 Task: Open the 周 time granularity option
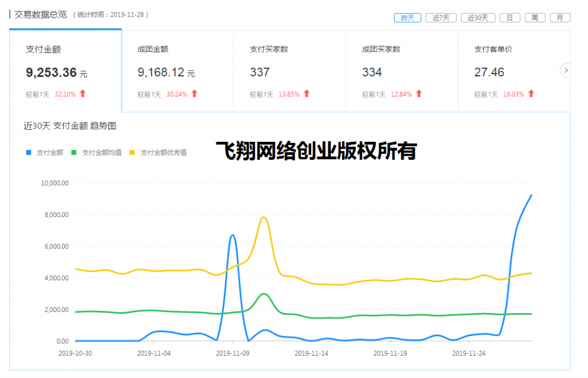(x=535, y=17)
